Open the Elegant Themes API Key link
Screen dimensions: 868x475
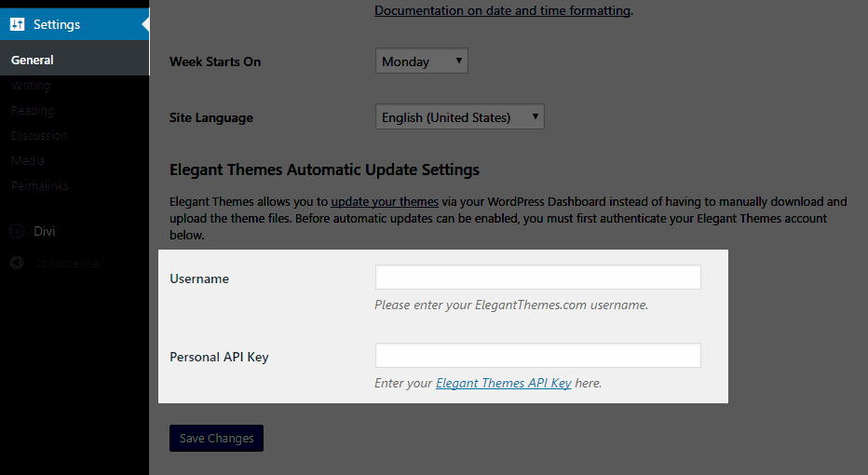(503, 383)
